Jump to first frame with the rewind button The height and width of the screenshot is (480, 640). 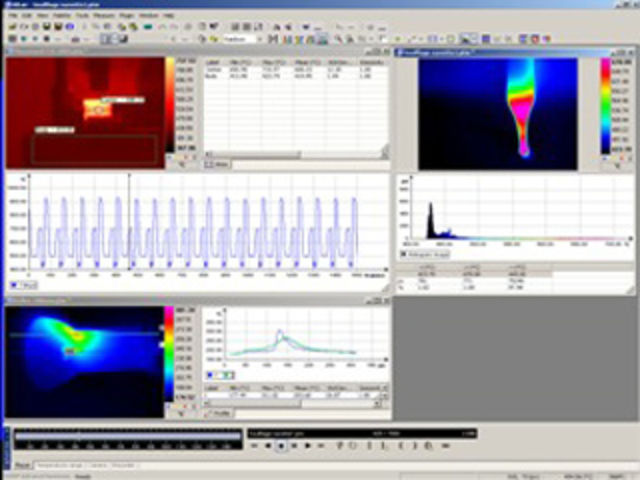click(x=254, y=445)
